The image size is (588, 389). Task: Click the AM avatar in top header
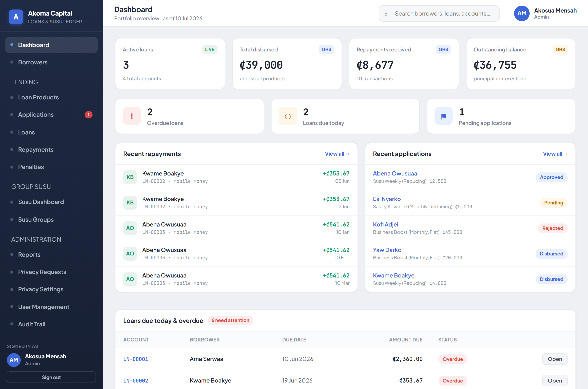click(522, 13)
